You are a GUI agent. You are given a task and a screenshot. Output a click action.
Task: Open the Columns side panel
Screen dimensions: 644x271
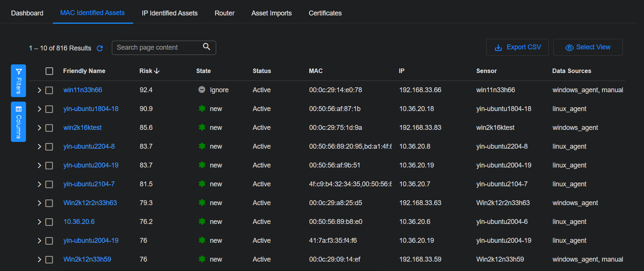(x=18, y=122)
